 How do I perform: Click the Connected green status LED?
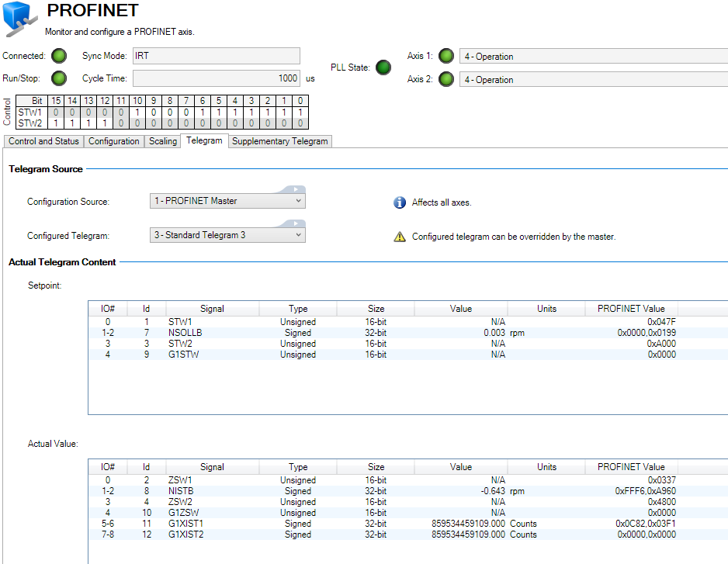tap(59, 56)
